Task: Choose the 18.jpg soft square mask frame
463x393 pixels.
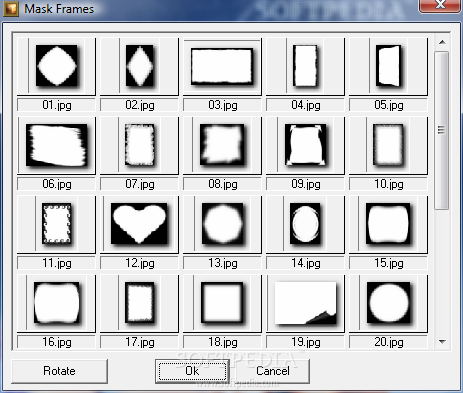Action: coord(222,303)
